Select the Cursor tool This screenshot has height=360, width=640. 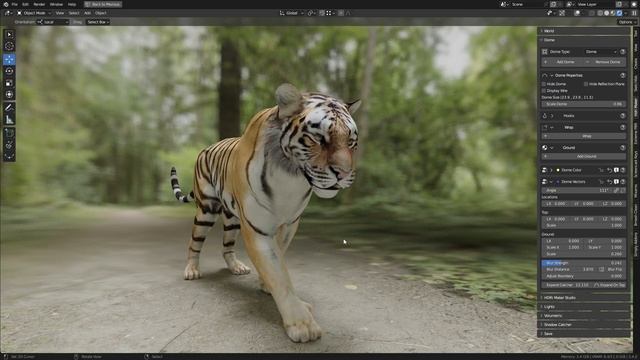[9, 47]
